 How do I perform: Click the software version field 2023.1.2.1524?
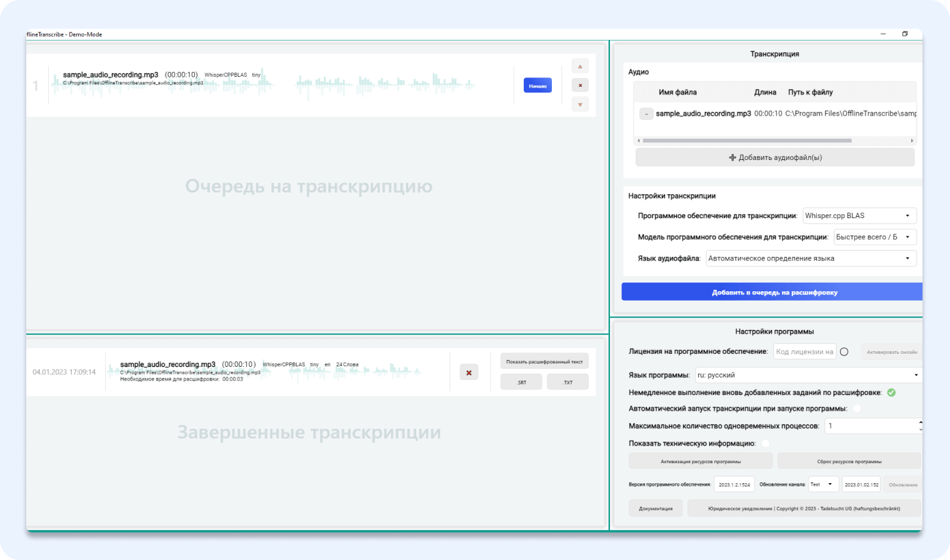tap(734, 484)
